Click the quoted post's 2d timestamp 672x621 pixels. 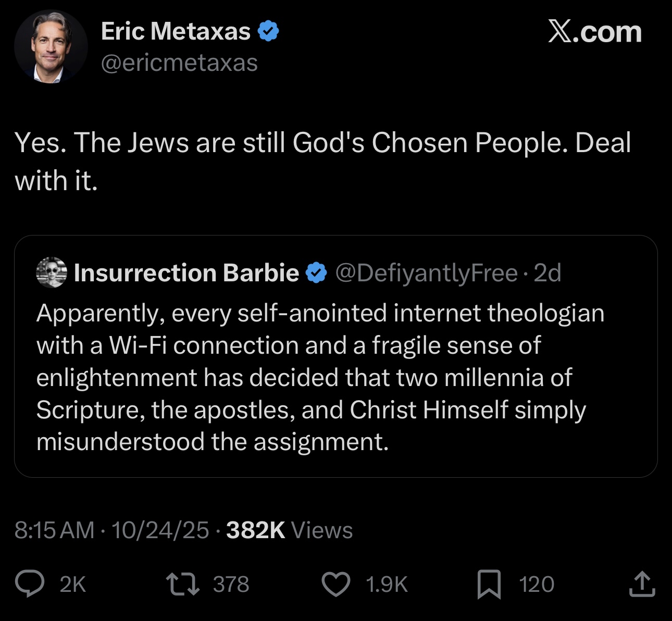[547, 273]
